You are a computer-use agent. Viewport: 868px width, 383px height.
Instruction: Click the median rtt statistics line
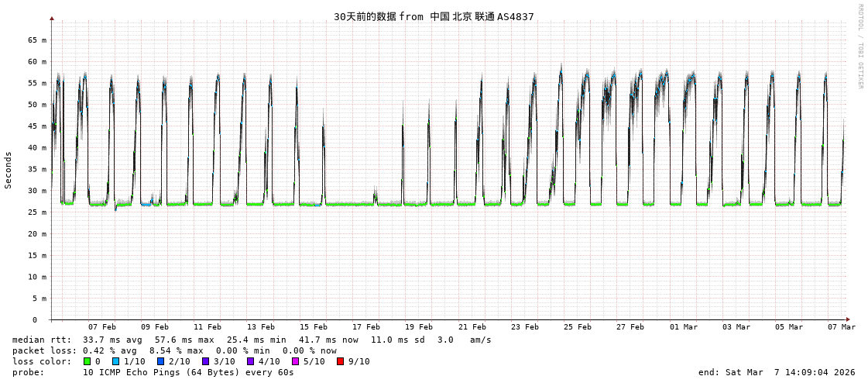tap(252, 340)
